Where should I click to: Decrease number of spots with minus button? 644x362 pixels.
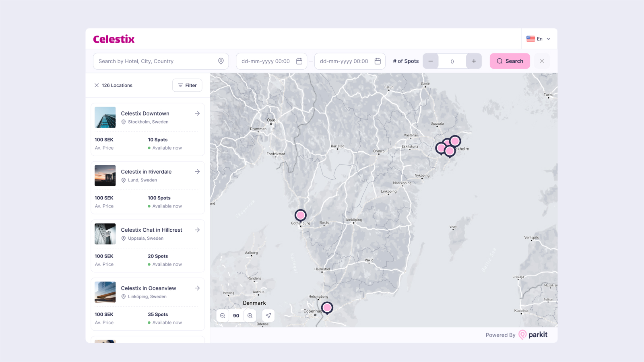431,61
